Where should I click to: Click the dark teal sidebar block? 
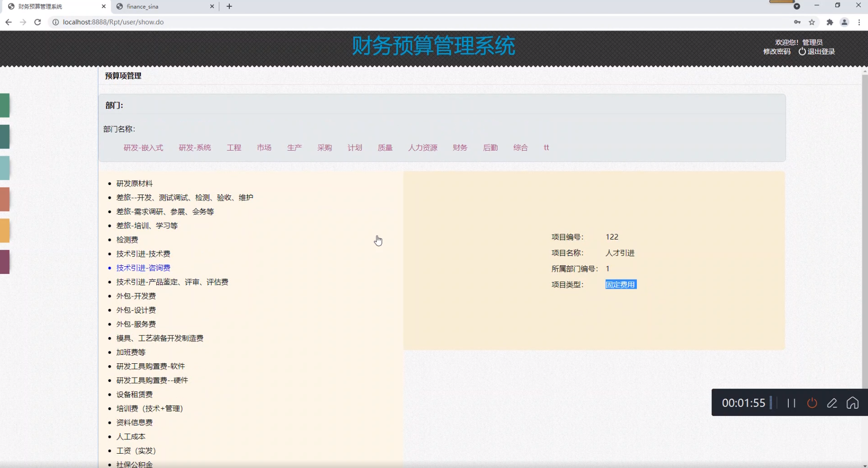click(5, 137)
